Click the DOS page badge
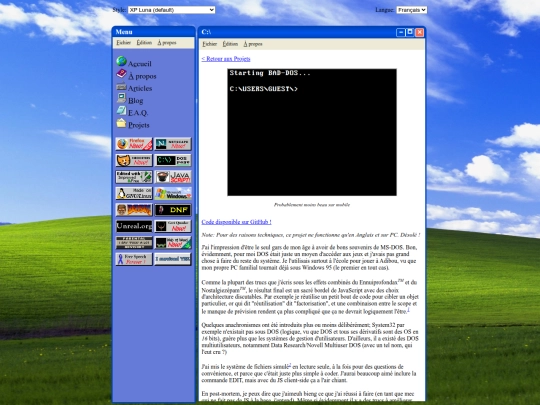 173,160
